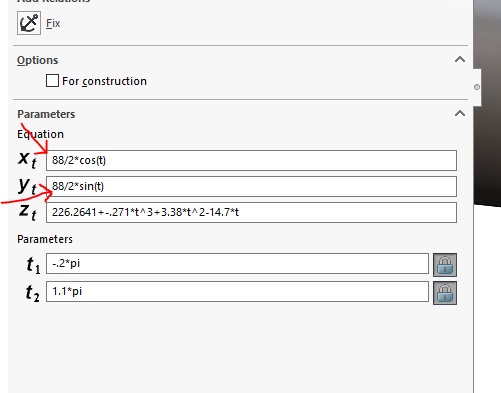Click the For construction label text
The width and height of the screenshot is (501, 393).
(x=104, y=81)
